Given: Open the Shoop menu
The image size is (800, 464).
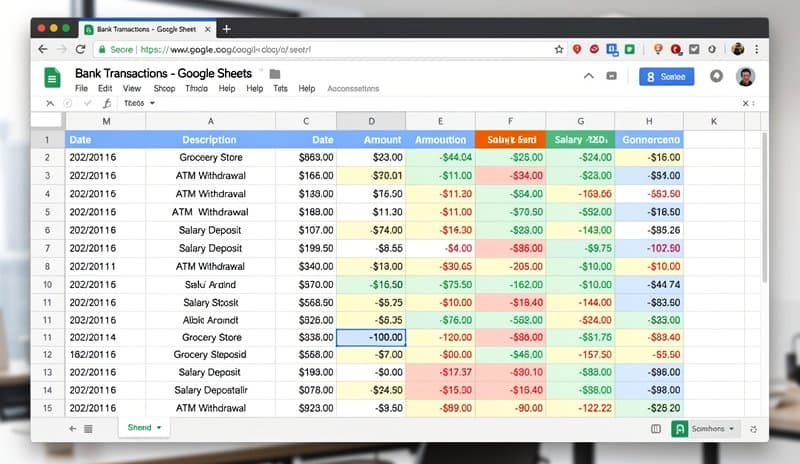Looking at the screenshot, I should (x=164, y=88).
